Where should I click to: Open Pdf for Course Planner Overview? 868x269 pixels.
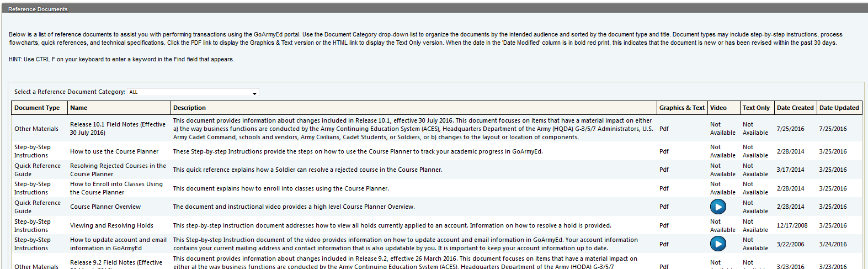click(664, 207)
